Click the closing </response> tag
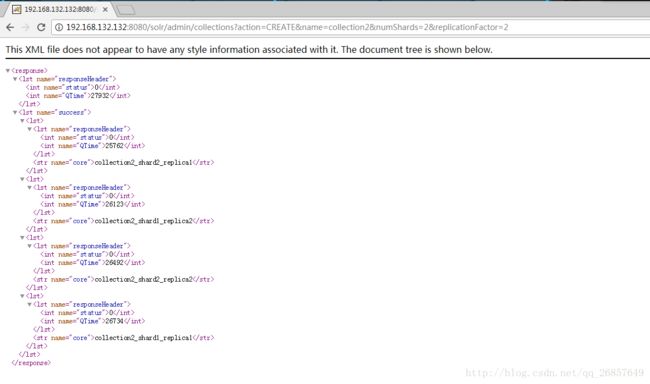This screenshot has height=384, width=650. click(x=31, y=363)
